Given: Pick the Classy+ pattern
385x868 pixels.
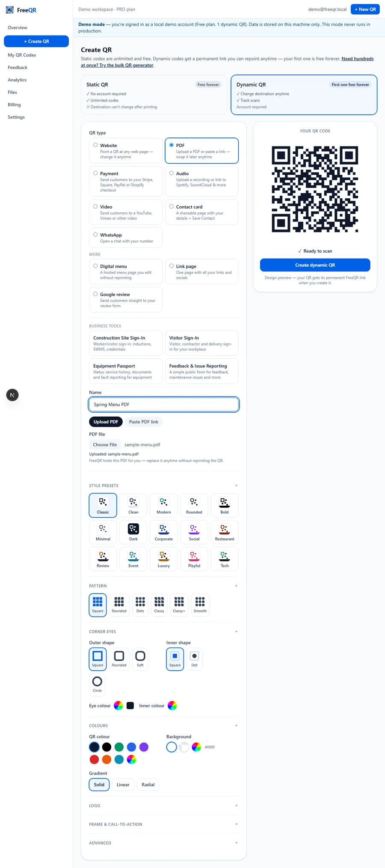Looking at the screenshot, I should click(179, 605).
